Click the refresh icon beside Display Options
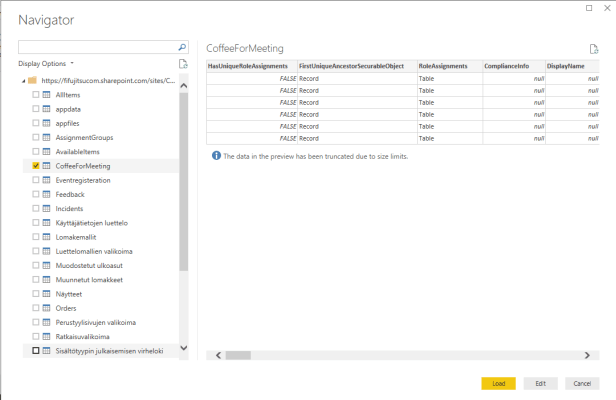Viewport: 616px width, 400px height. pos(183,64)
